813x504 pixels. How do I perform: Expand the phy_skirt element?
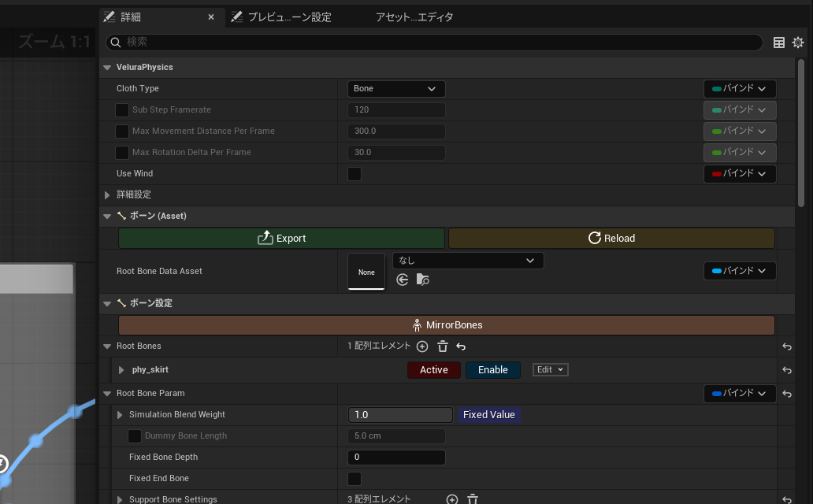[121, 369]
